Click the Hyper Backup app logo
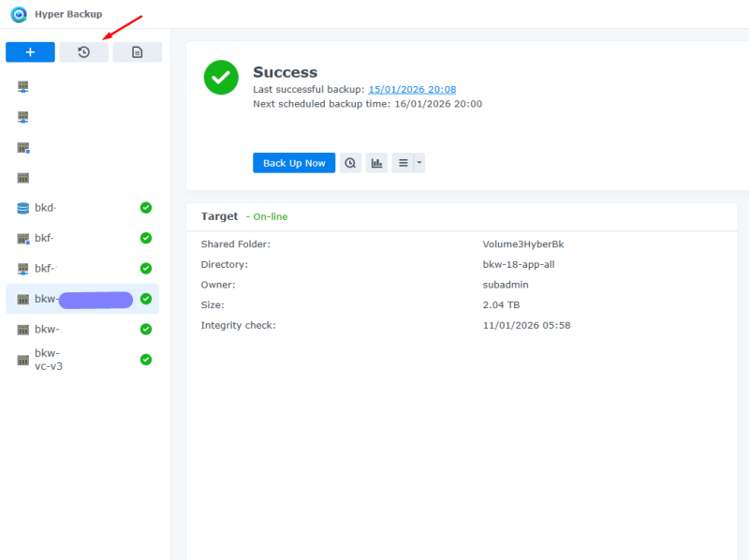The width and height of the screenshot is (749, 560). [19, 14]
